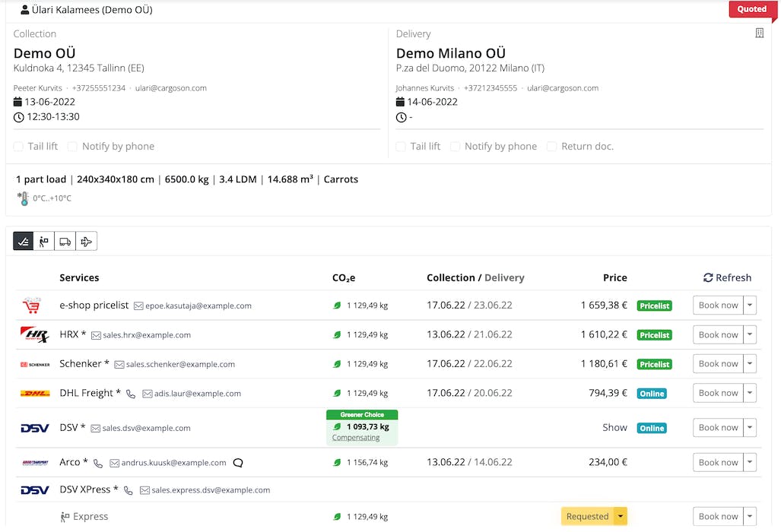
Task: Enable Tail lift checkbox under Delivery
Action: pos(401,147)
